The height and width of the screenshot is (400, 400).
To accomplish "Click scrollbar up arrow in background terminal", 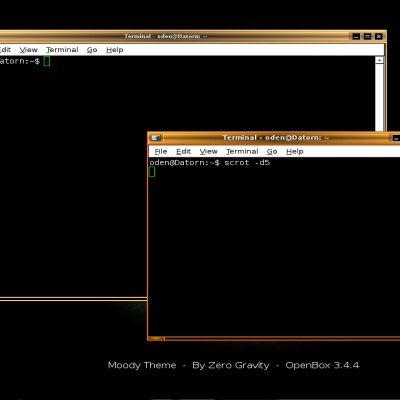I will tap(379, 60).
